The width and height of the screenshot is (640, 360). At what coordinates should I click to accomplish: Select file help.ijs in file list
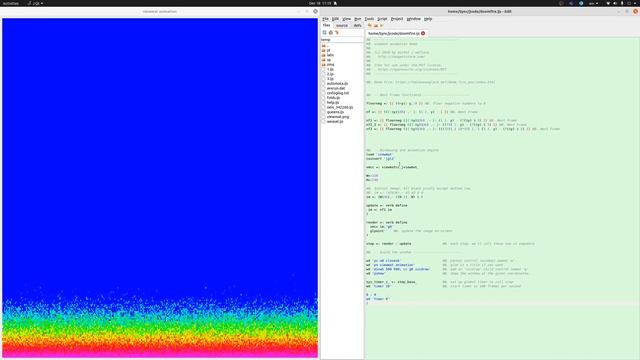(331, 102)
